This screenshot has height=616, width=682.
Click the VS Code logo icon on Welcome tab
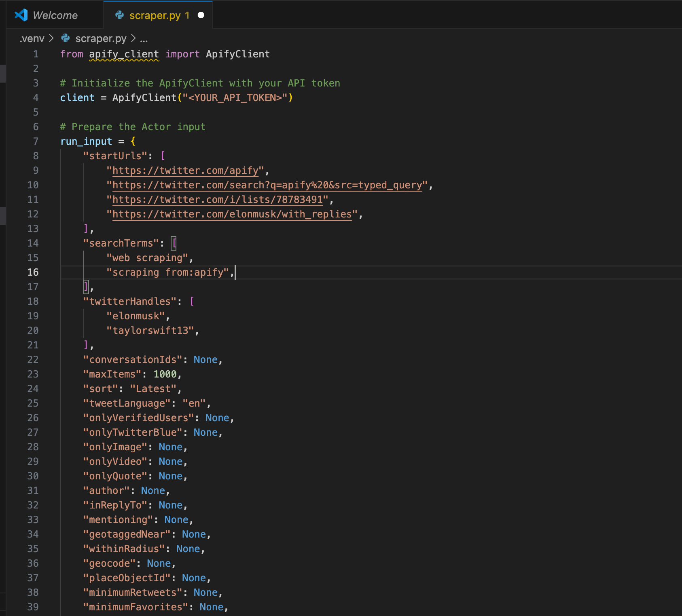point(21,15)
